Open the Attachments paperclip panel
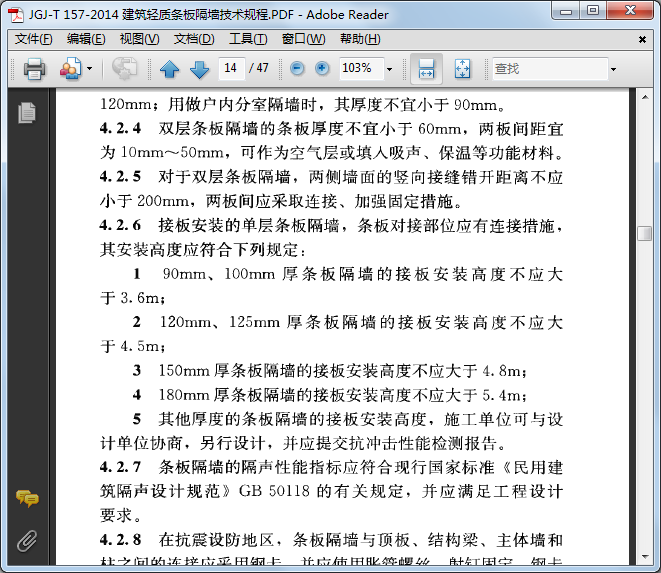The image size is (661, 573). (27, 541)
